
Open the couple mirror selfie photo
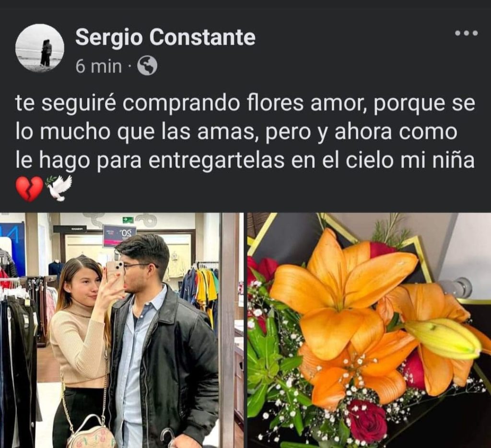click(122, 330)
